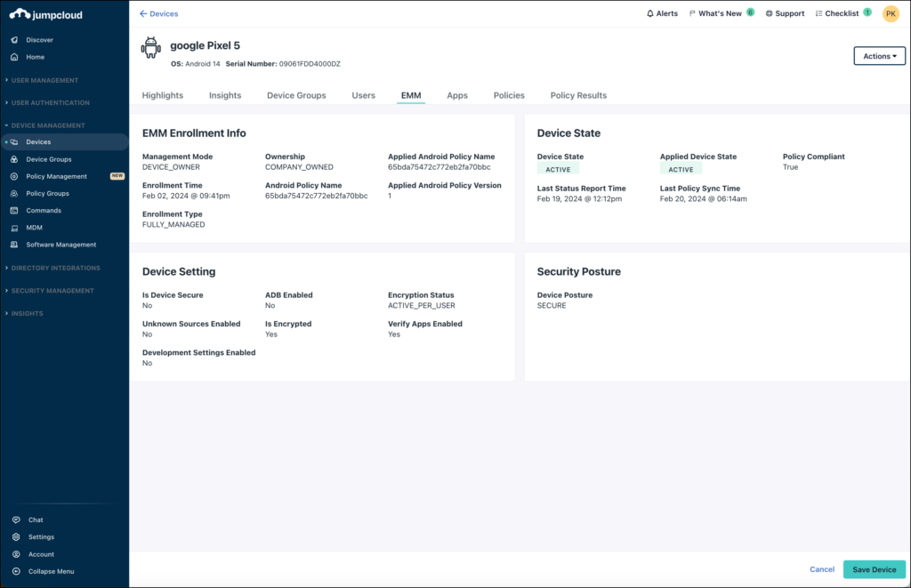Switch to the Apps tab
This screenshot has height=588, width=911.
click(456, 95)
